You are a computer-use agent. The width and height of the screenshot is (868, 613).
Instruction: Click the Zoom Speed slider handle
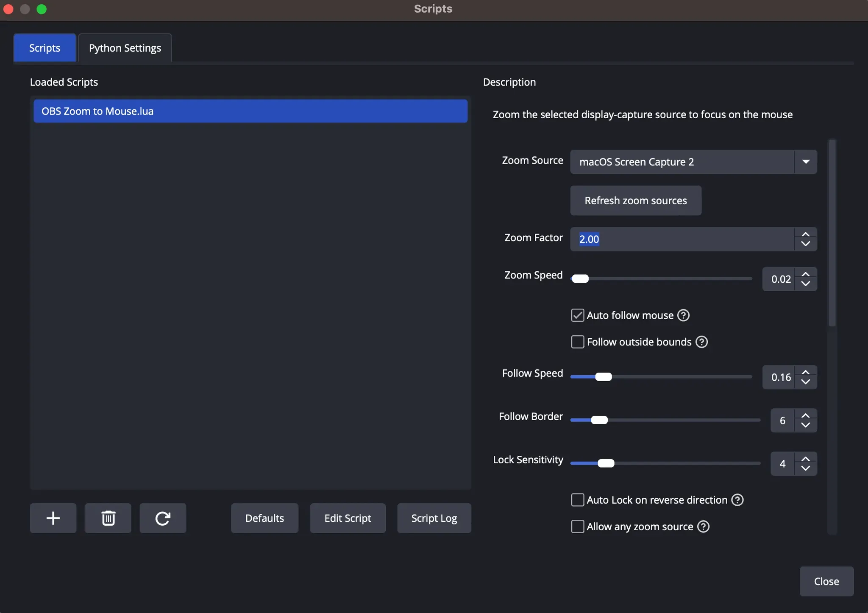580,279
